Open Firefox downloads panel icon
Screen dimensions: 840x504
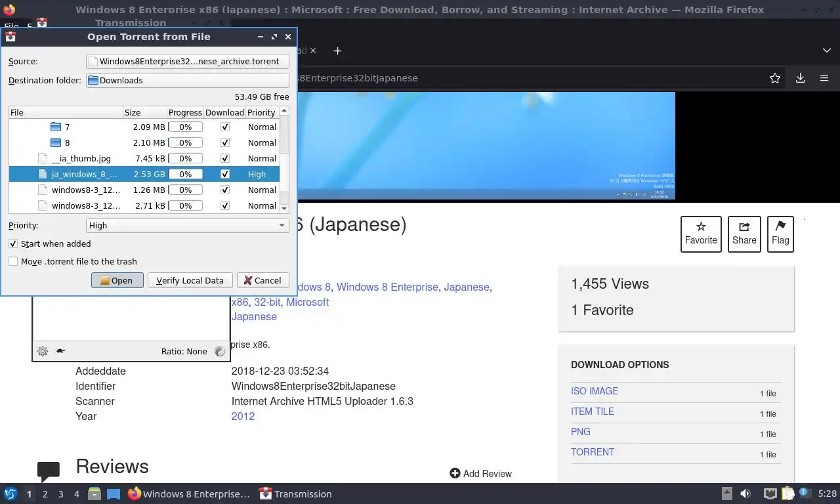tap(800, 78)
